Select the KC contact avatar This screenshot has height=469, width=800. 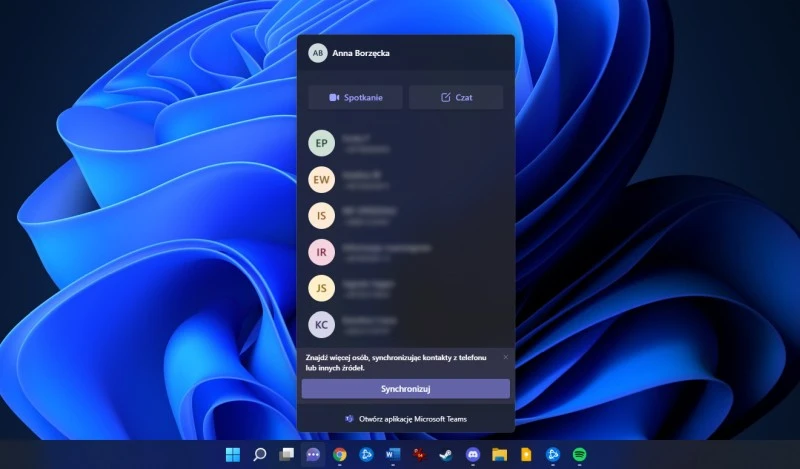[x=321, y=325]
